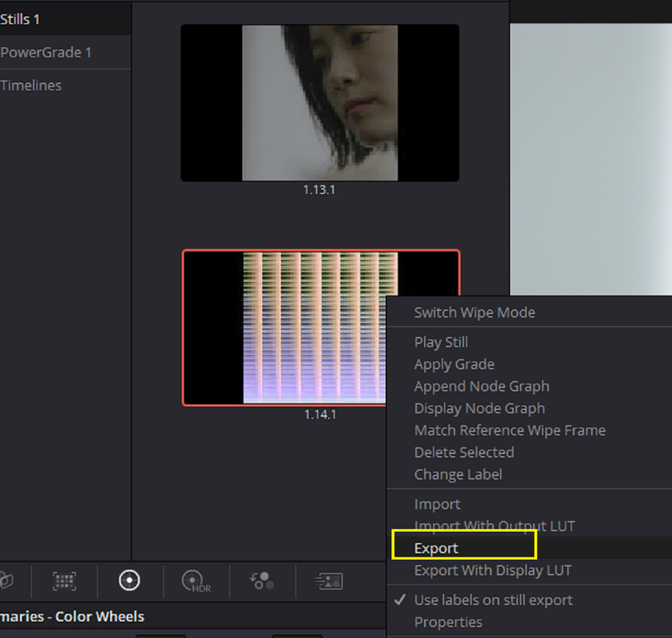This screenshot has width=672, height=638.
Task: Select the Timelines album
Action: [65, 85]
